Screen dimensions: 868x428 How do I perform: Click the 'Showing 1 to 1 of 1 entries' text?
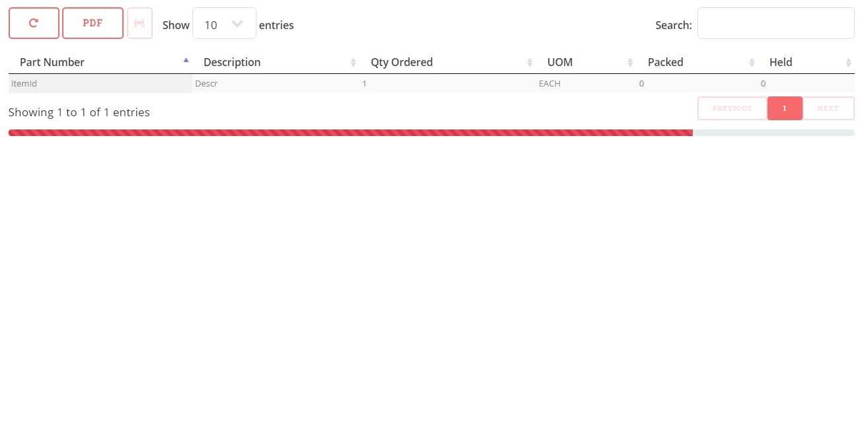(x=79, y=112)
